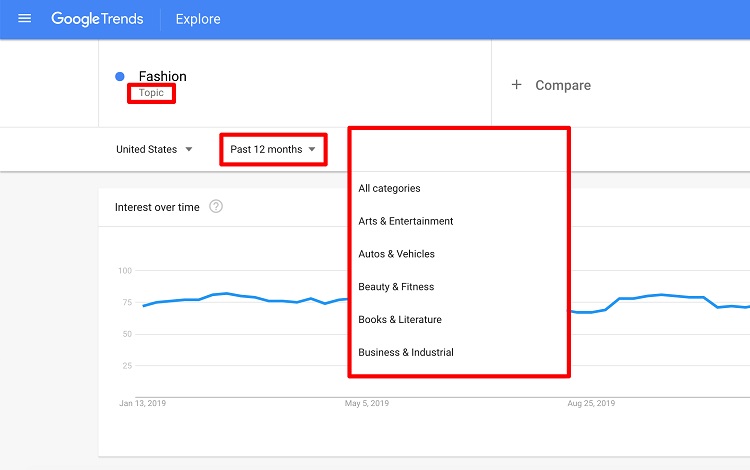The width and height of the screenshot is (750, 470).
Task: Click the 50 value on chart axis
Action: 127,334
